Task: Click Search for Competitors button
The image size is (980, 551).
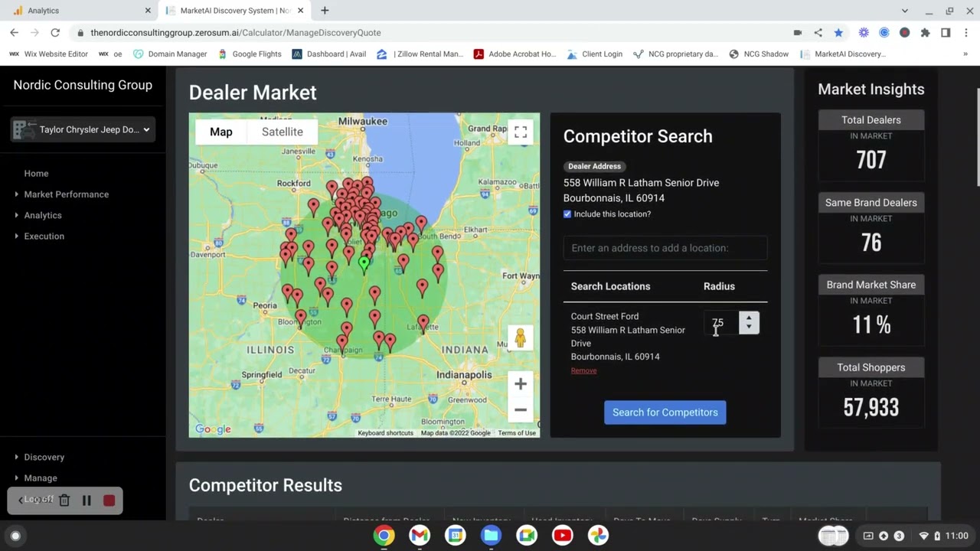Action: [x=665, y=412]
